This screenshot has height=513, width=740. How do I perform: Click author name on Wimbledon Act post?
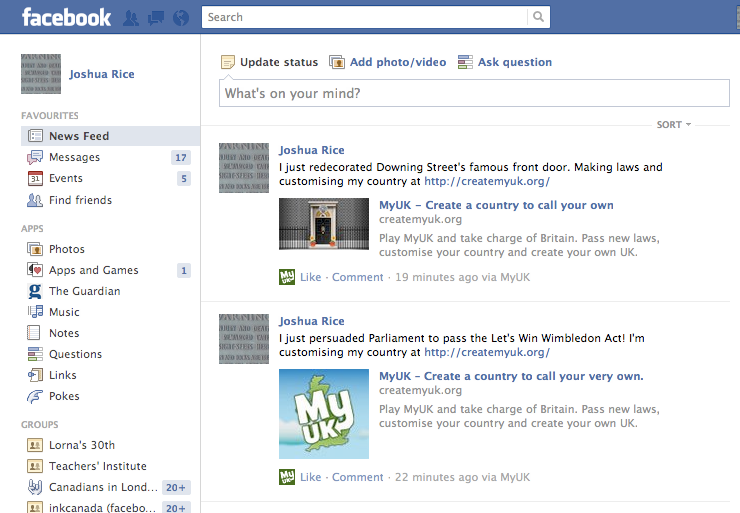click(x=311, y=321)
